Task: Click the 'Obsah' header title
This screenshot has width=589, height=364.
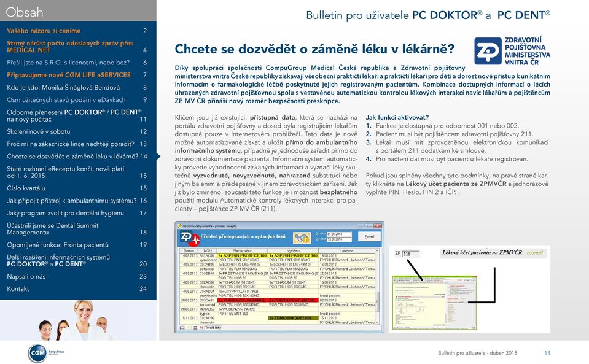Action: pyautogui.click(x=25, y=12)
